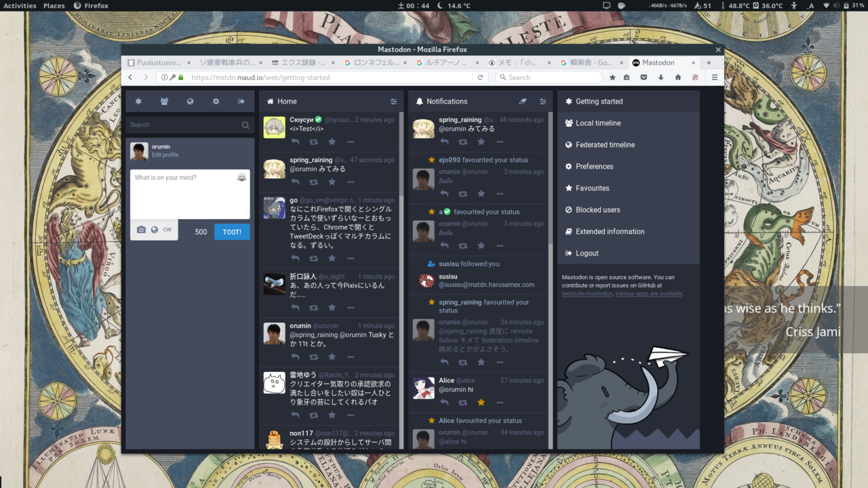Open go's avatar in Home column
868x488 pixels.
pyautogui.click(x=275, y=207)
